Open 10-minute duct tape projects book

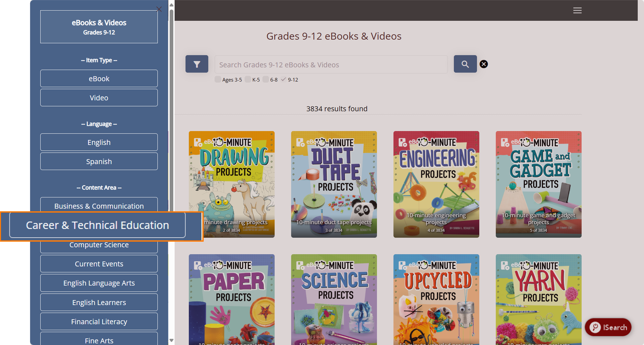click(x=334, y=184)
